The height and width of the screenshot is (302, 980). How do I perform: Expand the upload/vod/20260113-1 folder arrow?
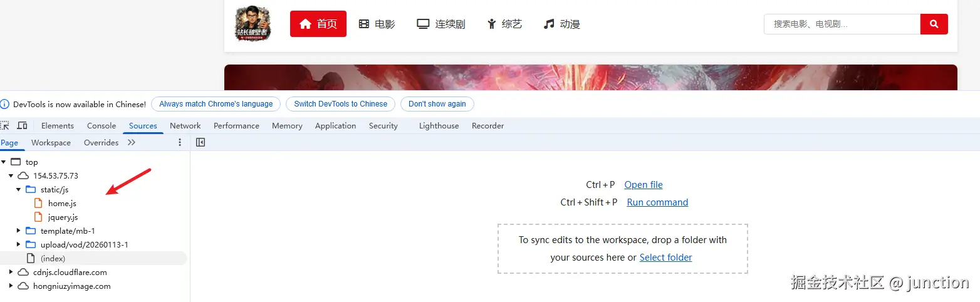[18, 244]
